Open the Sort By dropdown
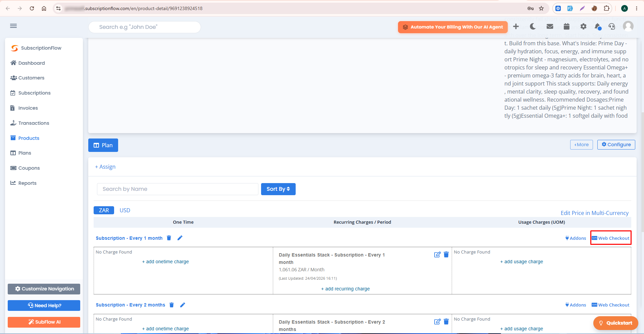The height and width of the screenshot is (334, 644). point(278,189)
